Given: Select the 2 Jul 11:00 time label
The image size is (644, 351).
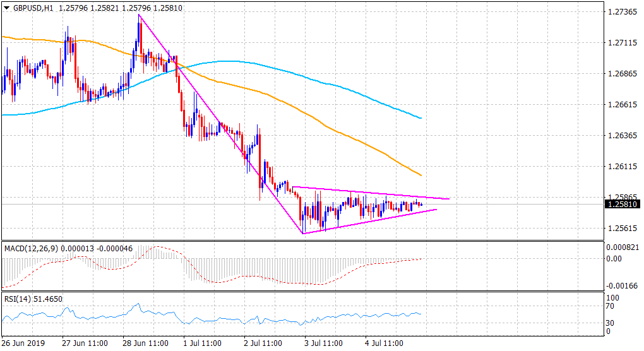Looking at the screenshot, I should coord(263,343).
